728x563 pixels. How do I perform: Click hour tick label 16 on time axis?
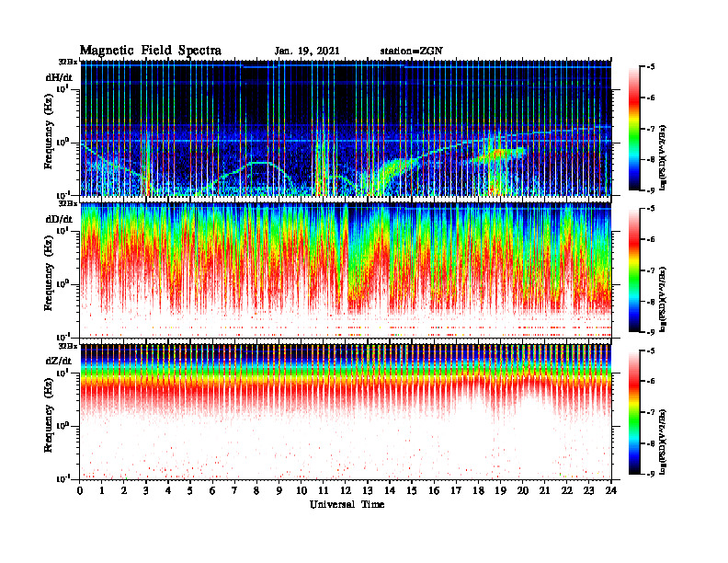[x=434, y=491]
